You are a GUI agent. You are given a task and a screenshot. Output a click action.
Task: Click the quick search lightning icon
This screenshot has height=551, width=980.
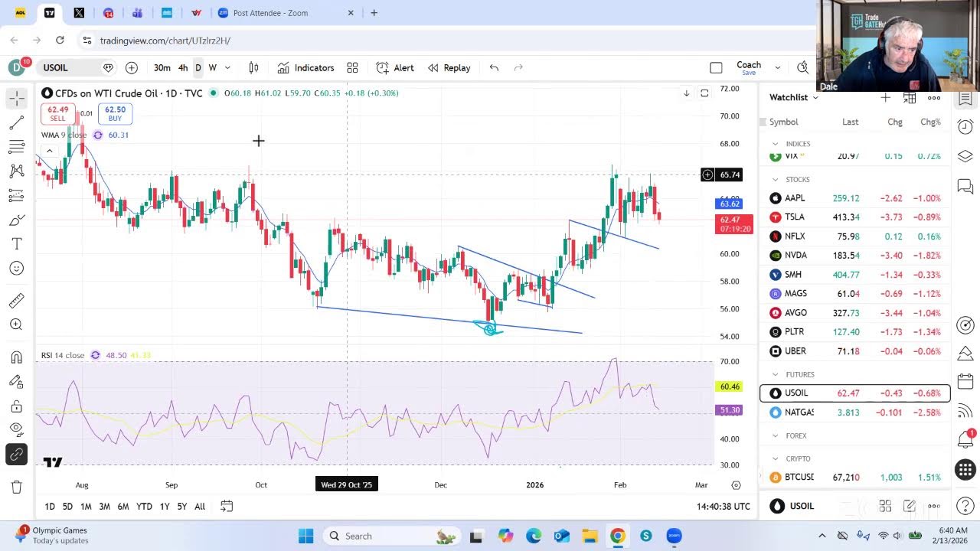tap(802, 67)
